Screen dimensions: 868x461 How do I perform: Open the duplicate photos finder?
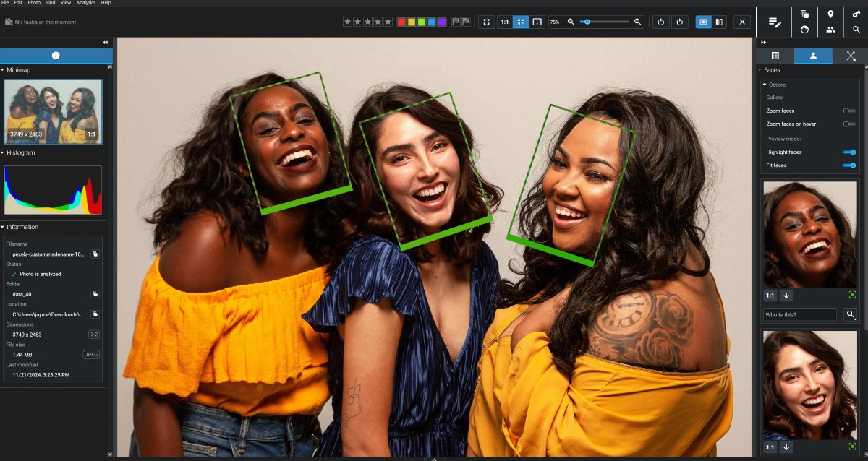click(x=804, y=14)
